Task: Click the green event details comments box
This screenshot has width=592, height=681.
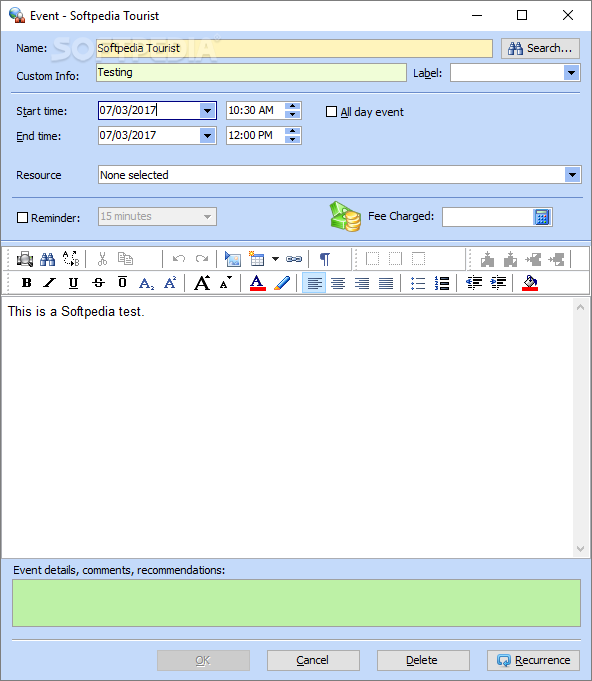Action: coord(296,603)
